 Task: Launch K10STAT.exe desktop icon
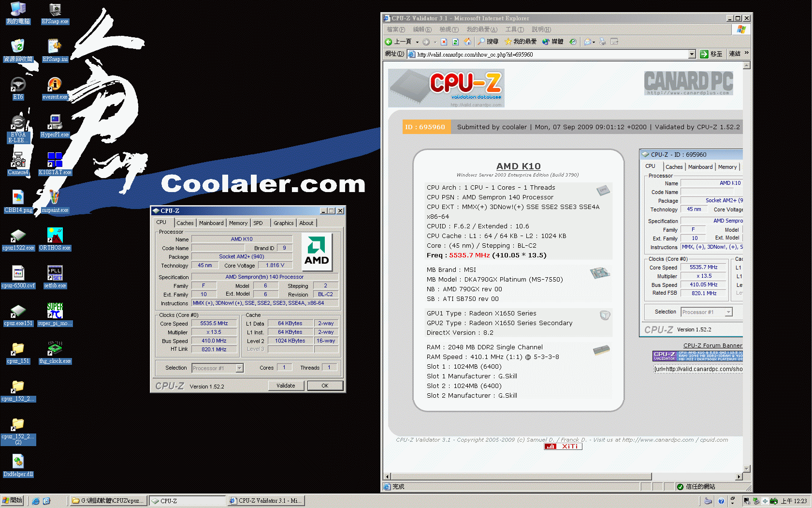(x=55, y=164)
